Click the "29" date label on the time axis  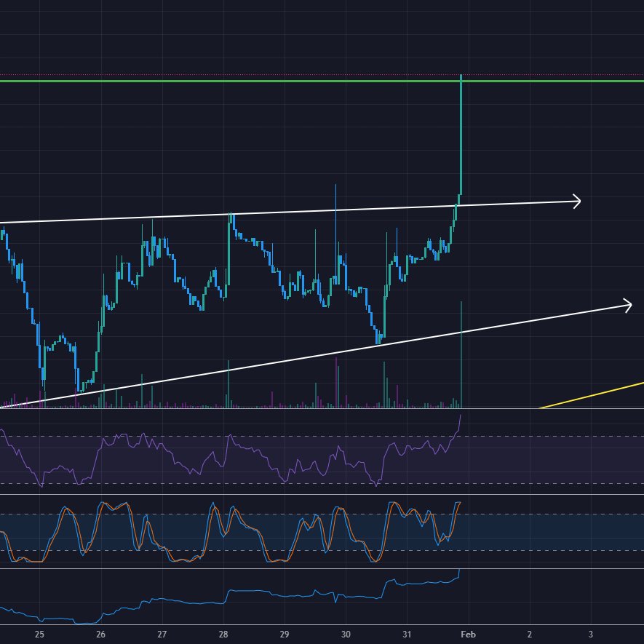click(x=285, y=634)
